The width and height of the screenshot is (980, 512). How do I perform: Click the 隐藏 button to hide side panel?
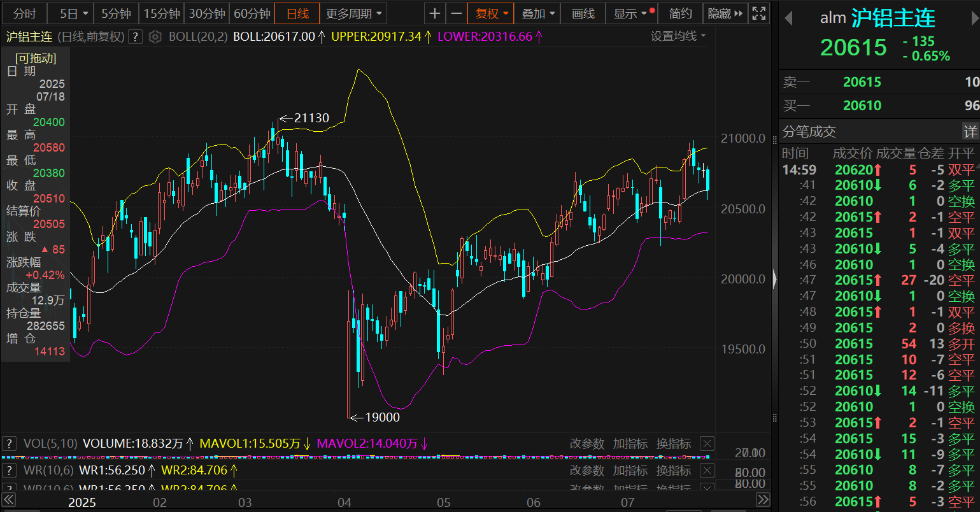pyautogui.click(x=725, y=13)
